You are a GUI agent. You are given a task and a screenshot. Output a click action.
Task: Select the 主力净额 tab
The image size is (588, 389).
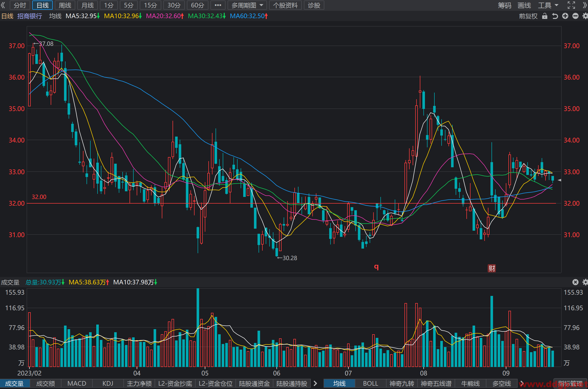(x=139, y=384)
